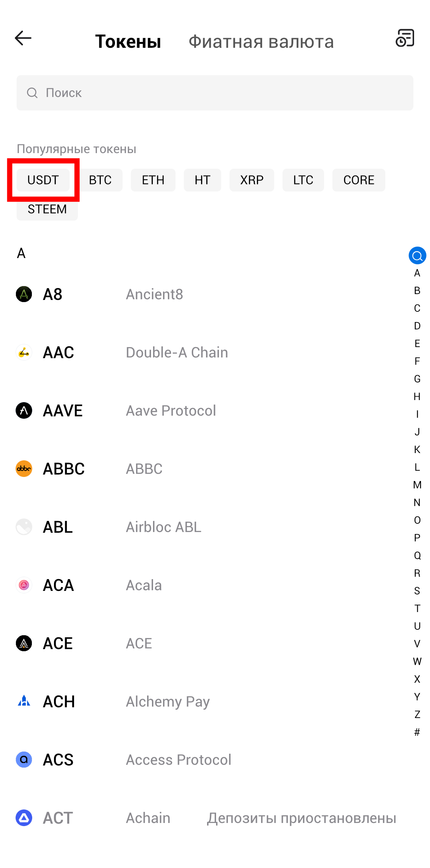Tap the blue search circle in the index
The width and height of the screenshot is (430, 868).
click(x=417, y=256)
